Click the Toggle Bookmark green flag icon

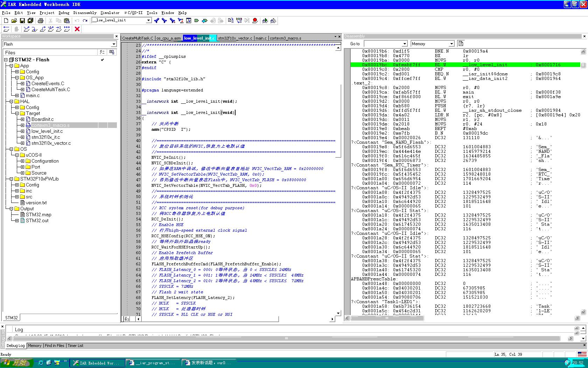click(x=197, y=21)
